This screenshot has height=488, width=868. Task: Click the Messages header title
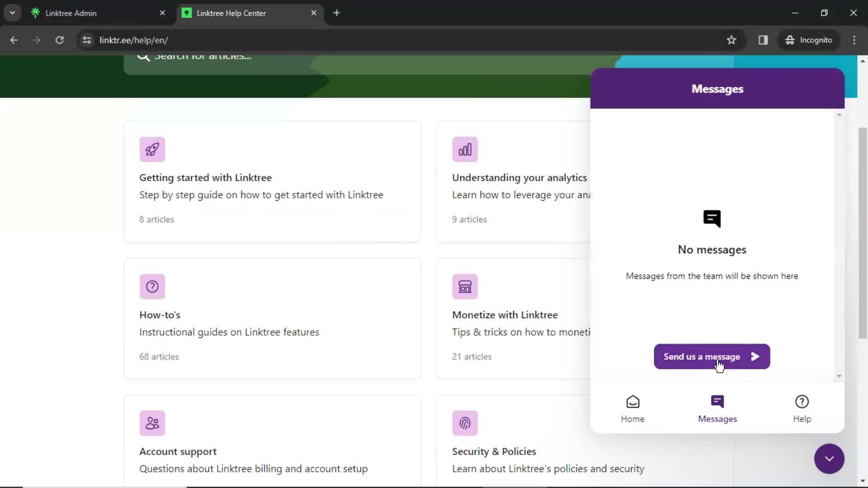click(717, 89)
